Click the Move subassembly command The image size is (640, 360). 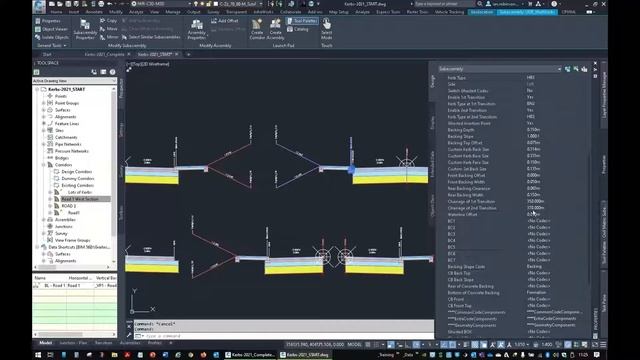109,29
